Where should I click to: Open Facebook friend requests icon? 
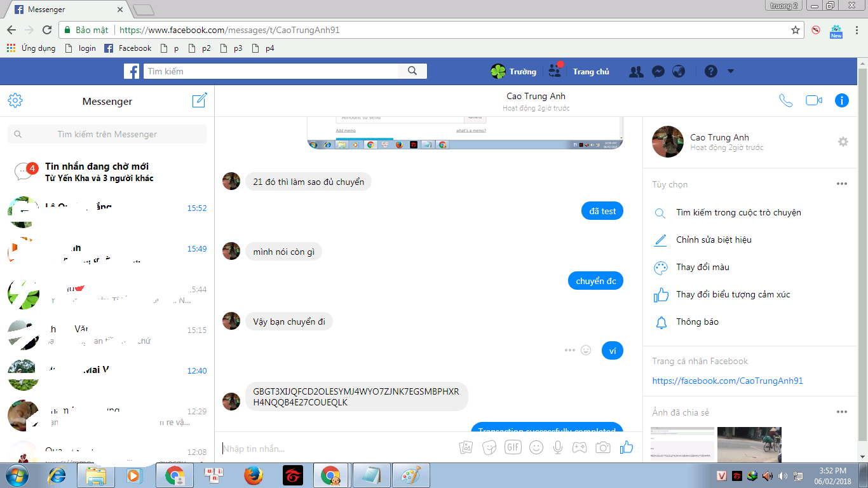click(636, 72)
